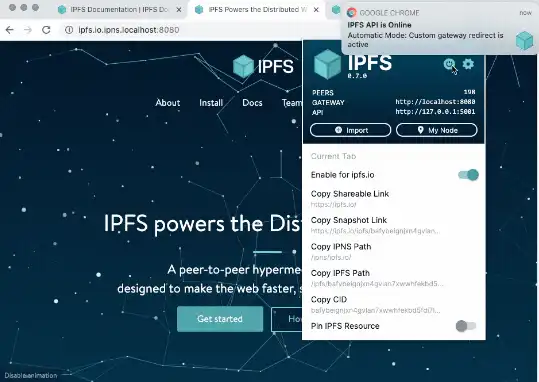Toggle Enable for ipfs.io switch
Screen dimensions: 539x382
tap(468, 175)
